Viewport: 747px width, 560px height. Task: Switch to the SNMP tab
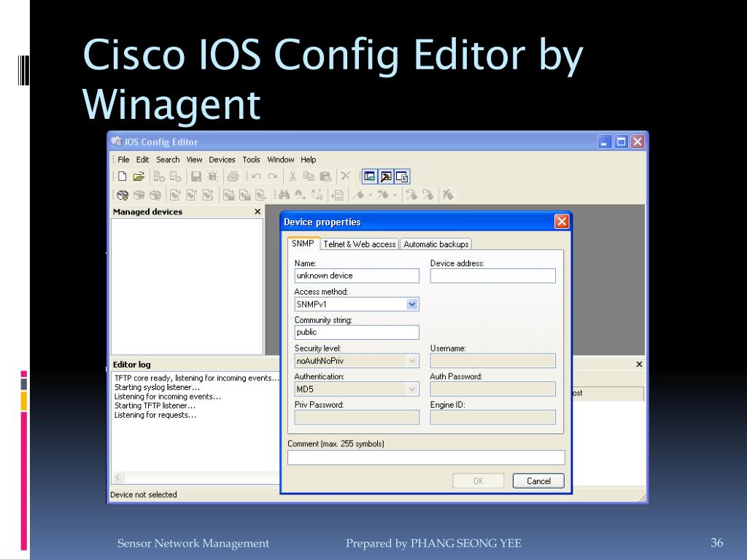point(303,244)
